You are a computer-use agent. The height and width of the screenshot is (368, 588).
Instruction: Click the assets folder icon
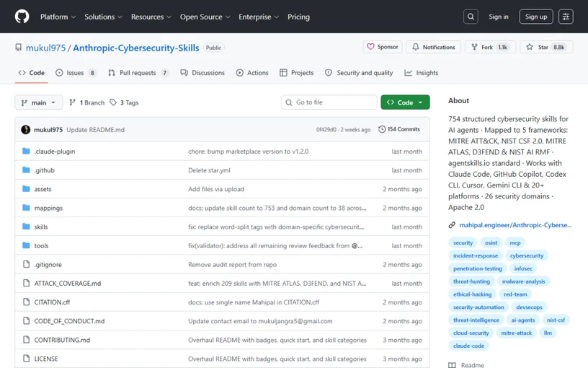coord(26,188)
